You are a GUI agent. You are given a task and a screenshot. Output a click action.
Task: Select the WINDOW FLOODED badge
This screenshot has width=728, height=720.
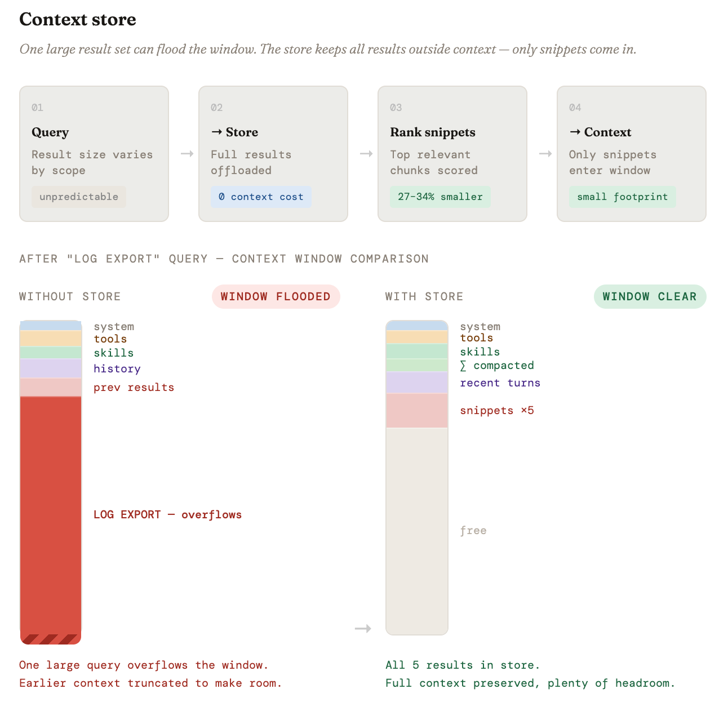[x=276, y=296]
